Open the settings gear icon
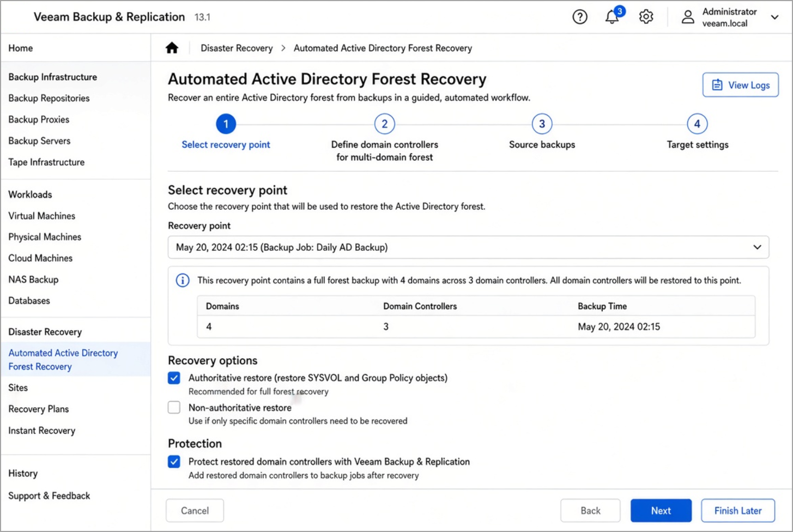The image size is (793, 532). [646, 17]
